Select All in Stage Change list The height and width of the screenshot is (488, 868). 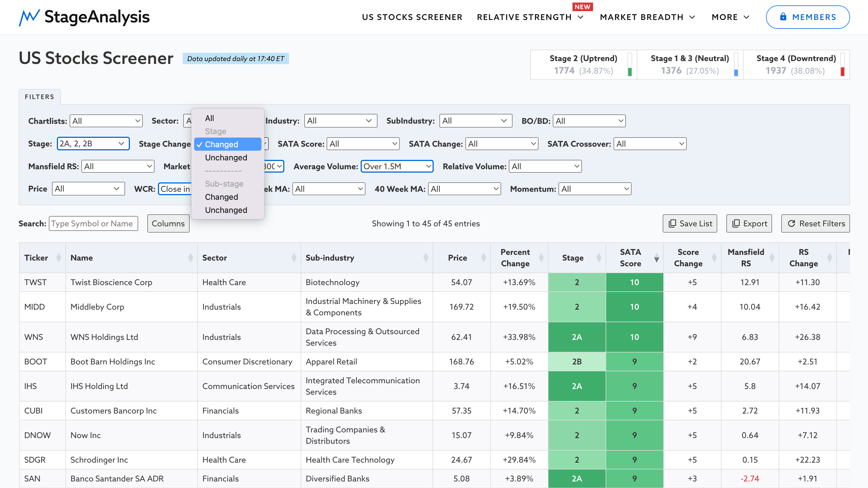(x=228, y=118)
